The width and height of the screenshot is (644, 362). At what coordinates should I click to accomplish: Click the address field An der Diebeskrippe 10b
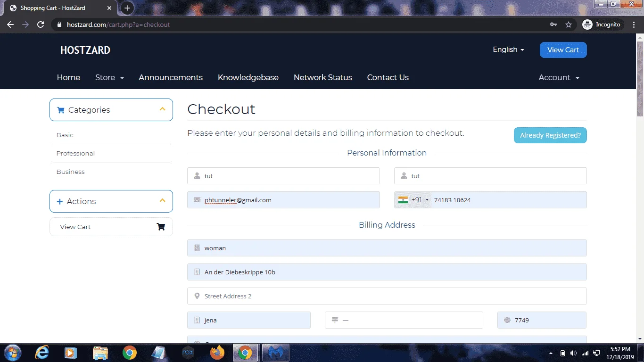pos(387,272)
